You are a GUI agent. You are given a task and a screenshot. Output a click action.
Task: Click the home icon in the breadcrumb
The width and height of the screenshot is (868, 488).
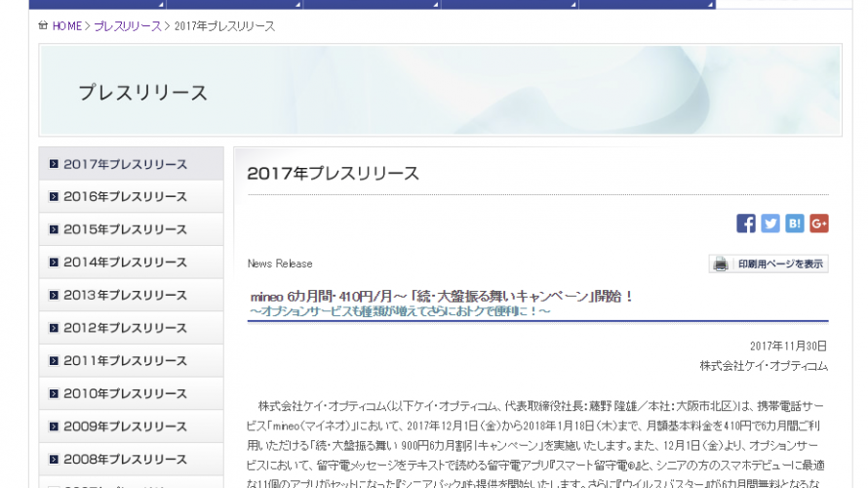(x=43, y=25)
